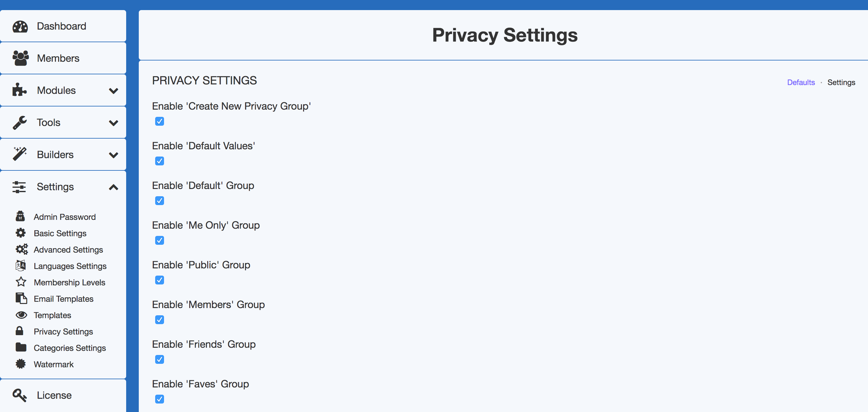Click the Members group icon
The image size is (868, 412).
point(21,58)
